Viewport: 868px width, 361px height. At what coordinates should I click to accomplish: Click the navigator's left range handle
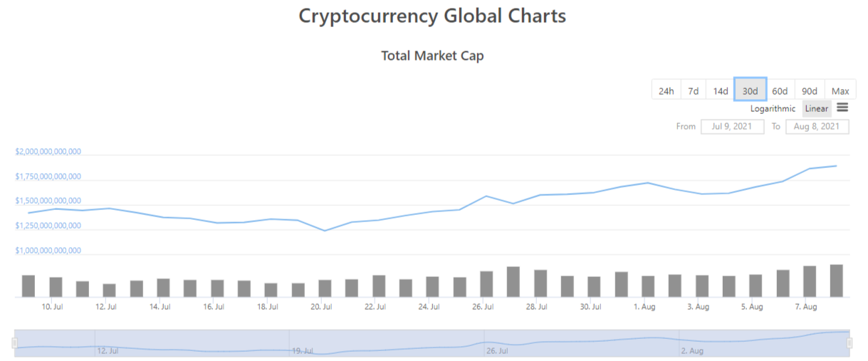point(14,342)
